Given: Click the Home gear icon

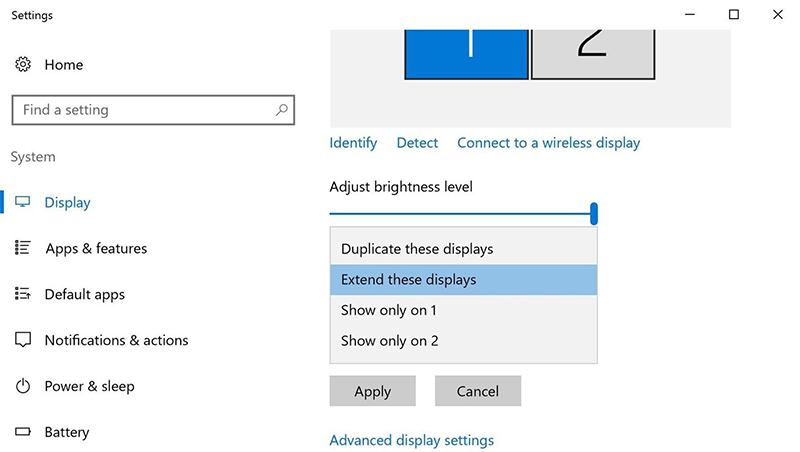Looking at the screenshot, I should pos(23,65).
